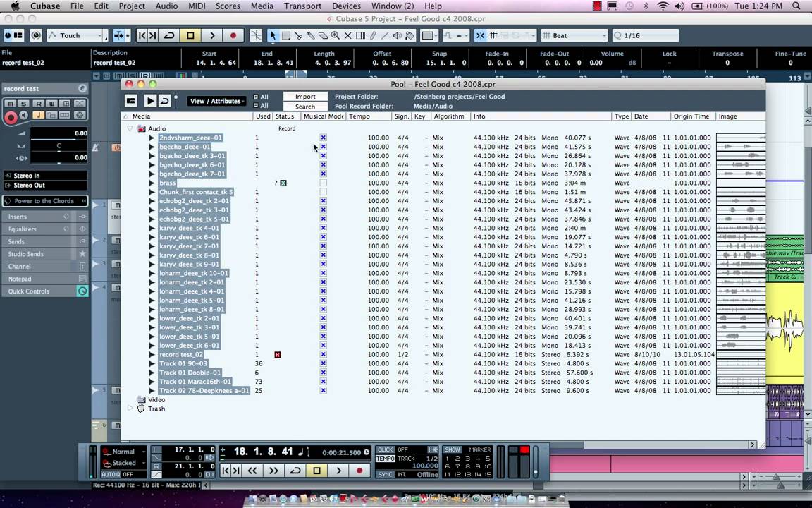This screenshot has width=812, height=508.
Task: Open the Project menu
Action: (132, 6)
